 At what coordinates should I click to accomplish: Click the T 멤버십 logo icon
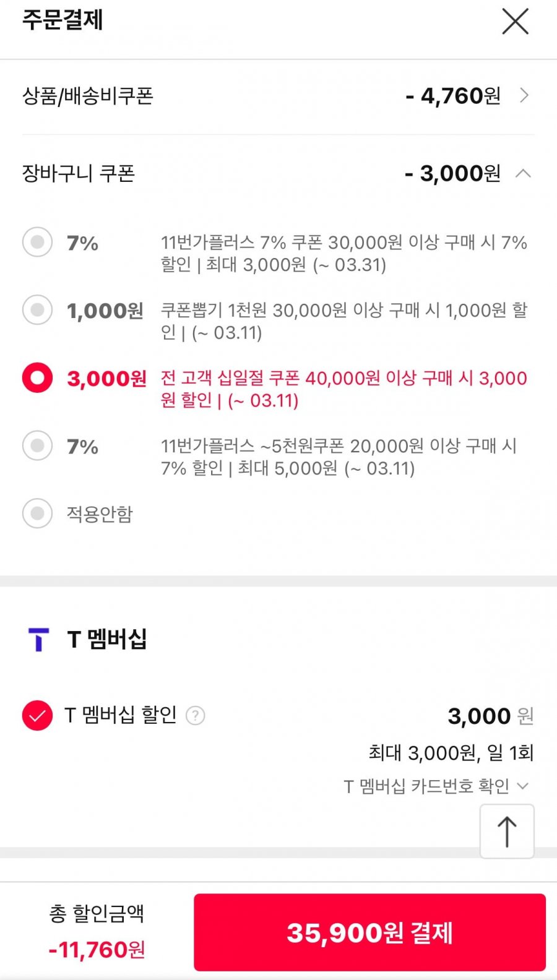click(x=38, y=639)
